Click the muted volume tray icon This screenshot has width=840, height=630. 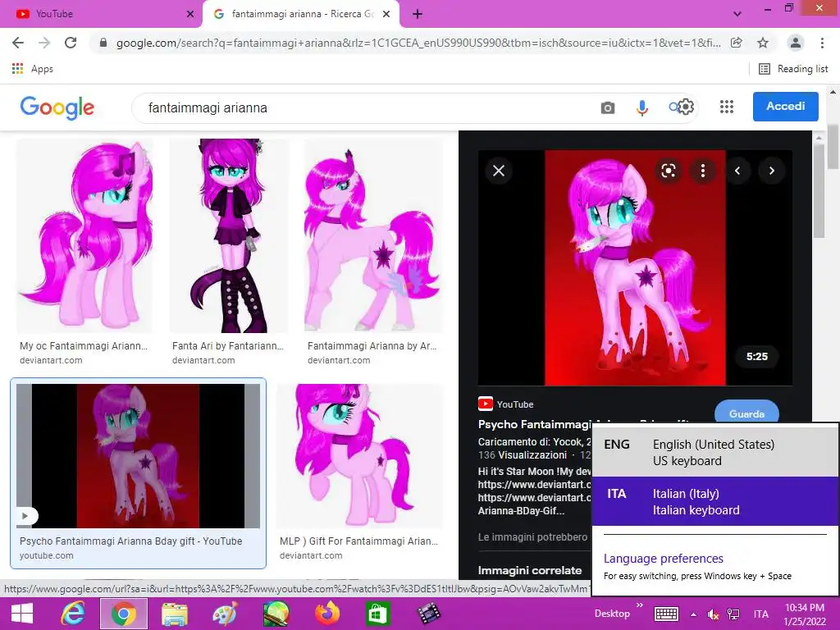(x=713, y=614)
